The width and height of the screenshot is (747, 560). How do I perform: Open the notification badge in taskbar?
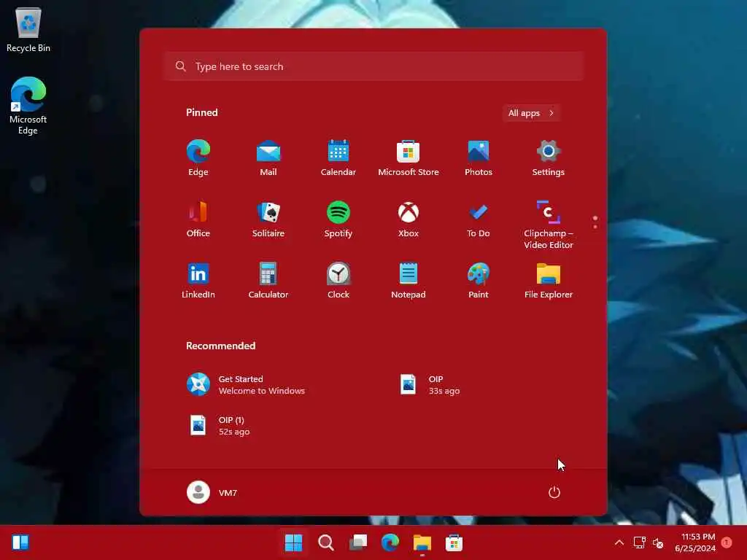tap(727, 542)
